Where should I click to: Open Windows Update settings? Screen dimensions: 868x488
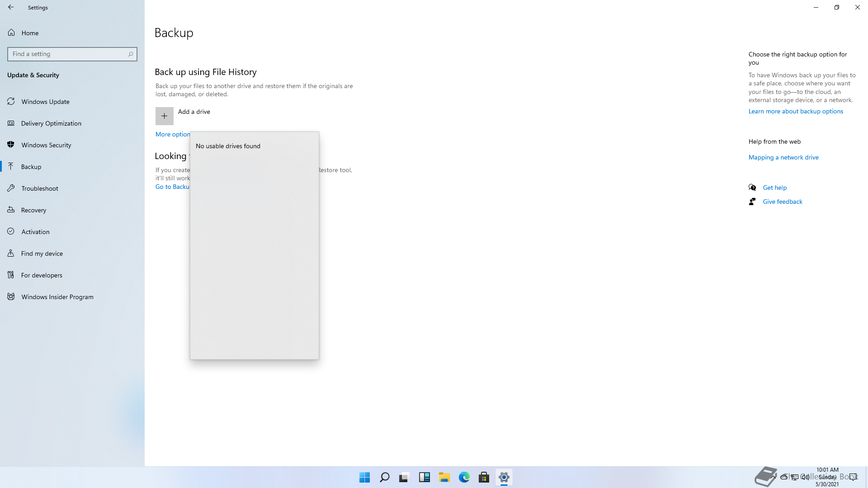[x=72, y=102]
